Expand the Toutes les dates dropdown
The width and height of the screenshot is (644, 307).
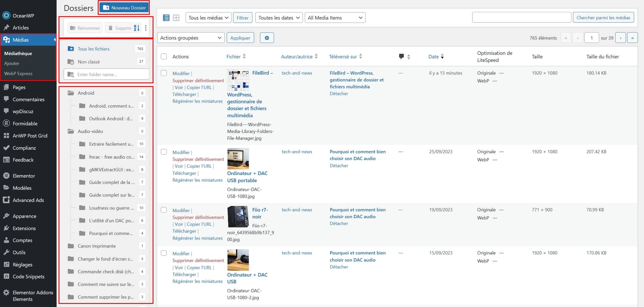pos(279,18)
